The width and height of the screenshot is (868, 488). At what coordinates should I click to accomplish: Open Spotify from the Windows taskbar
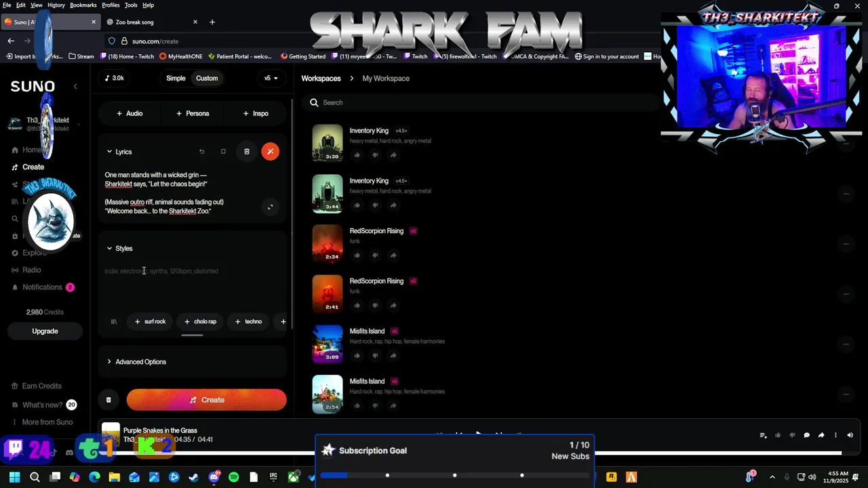[234, 477]
